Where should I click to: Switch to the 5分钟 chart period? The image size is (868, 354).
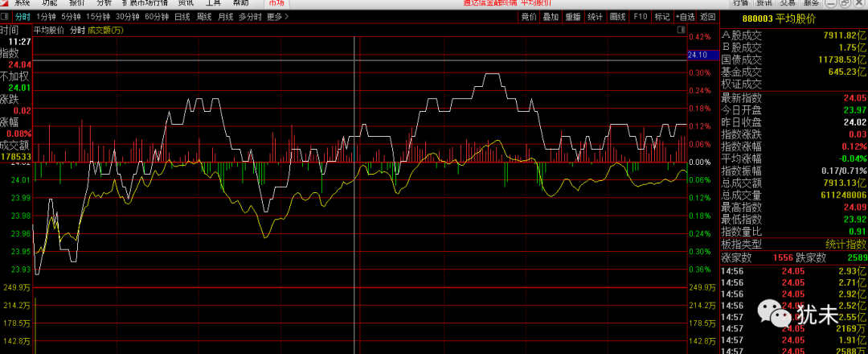coord(70,17)
